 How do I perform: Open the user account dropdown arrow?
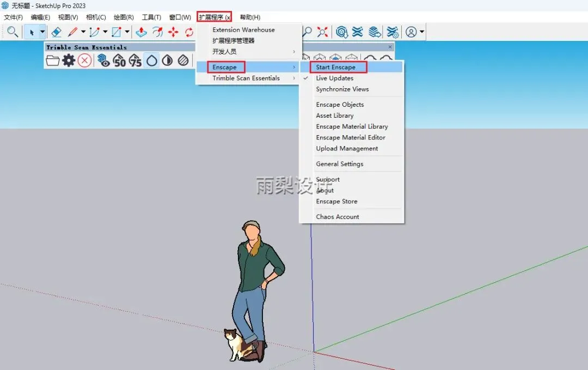point(422,32)
